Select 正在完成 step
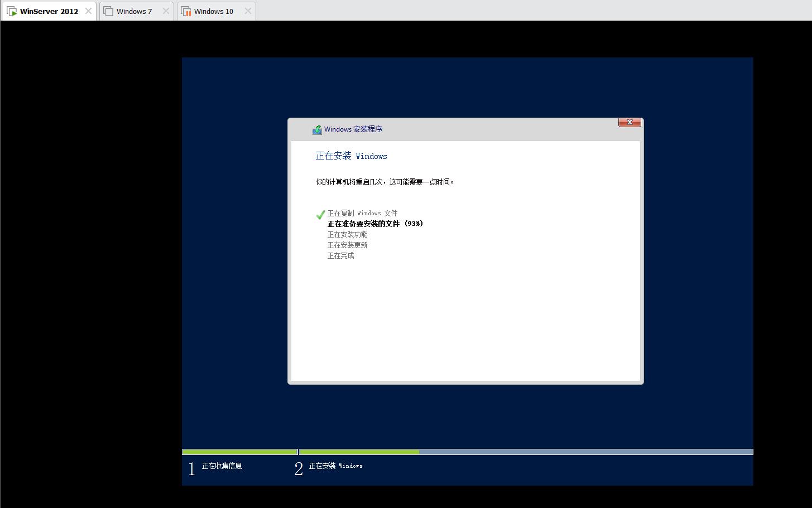Viewport: 812px width, 508px height. coord(340,255)
